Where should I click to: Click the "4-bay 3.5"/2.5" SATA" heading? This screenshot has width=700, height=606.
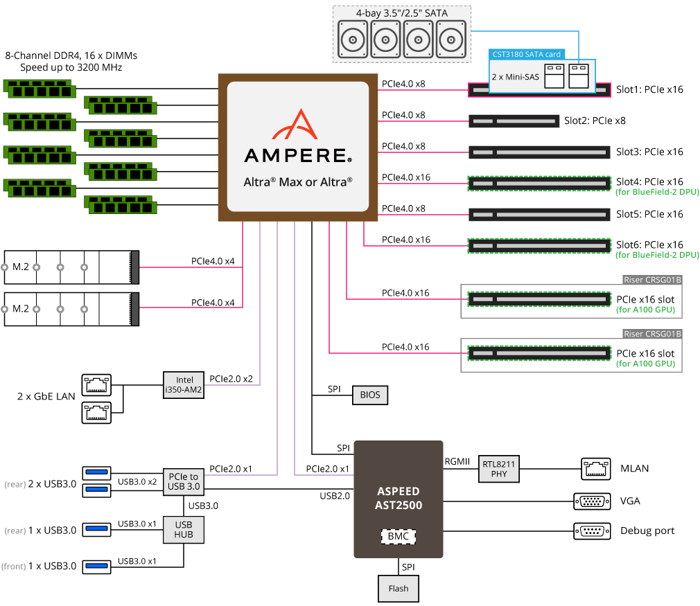click(x=402, y=13)
